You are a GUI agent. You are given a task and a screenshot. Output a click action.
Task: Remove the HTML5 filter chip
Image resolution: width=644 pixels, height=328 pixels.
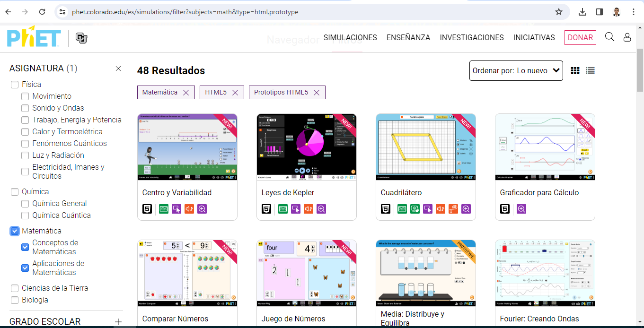pyautogui.click(x=235, y=93)
